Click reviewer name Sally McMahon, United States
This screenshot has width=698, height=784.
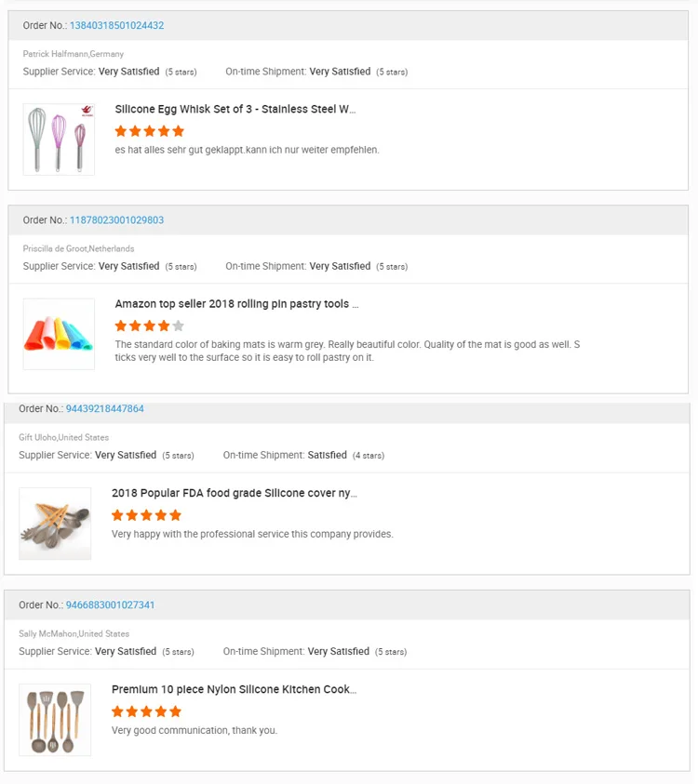click(x=74, y=634)
